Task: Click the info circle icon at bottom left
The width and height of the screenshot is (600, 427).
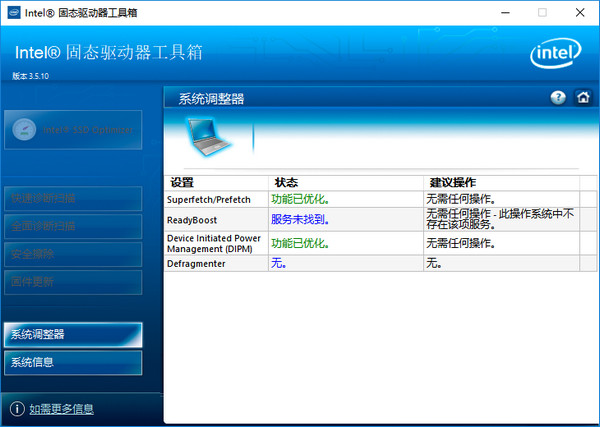Action: point(17,409)
